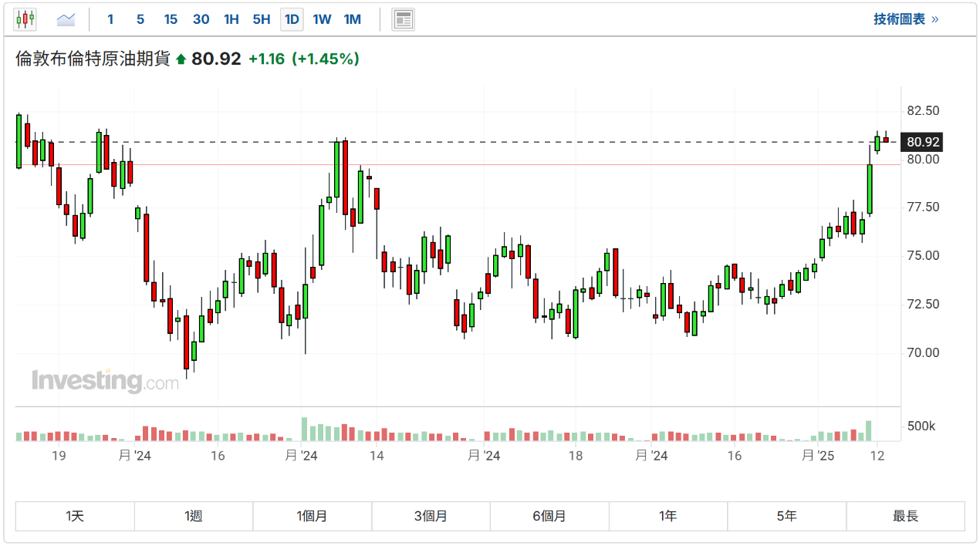Set interval to 1H
Image resolution: width=980 pixels, height=546 pixels.
click(231, 19)
